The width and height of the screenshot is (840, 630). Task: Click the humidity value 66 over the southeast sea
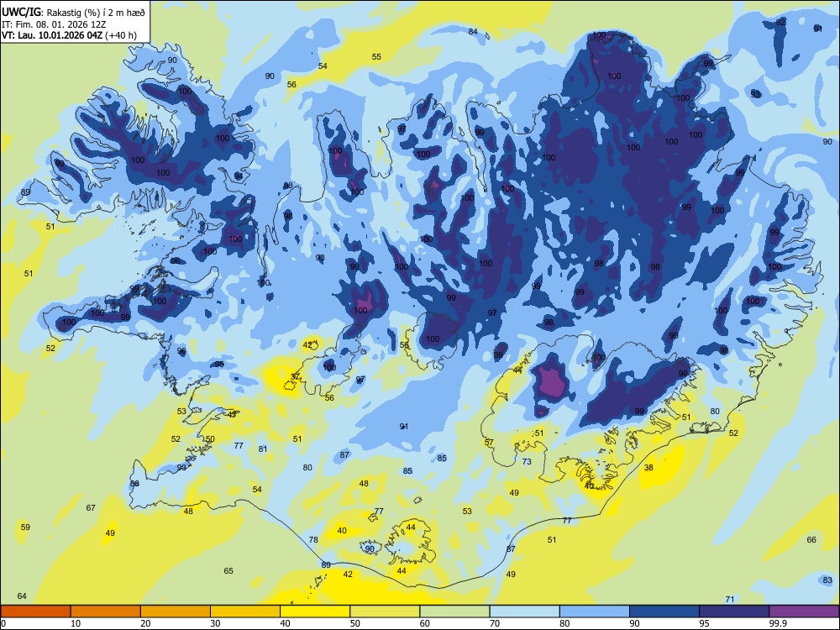[811, 540]
